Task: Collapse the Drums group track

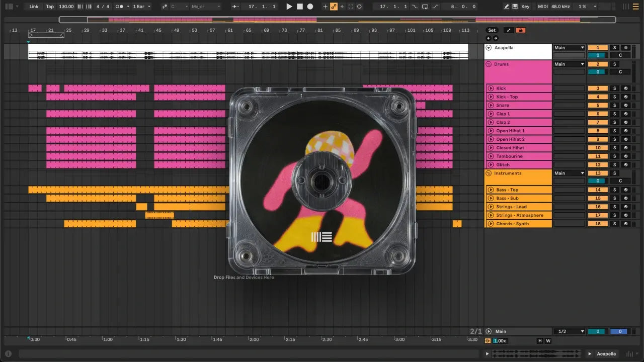Action: 489,64
